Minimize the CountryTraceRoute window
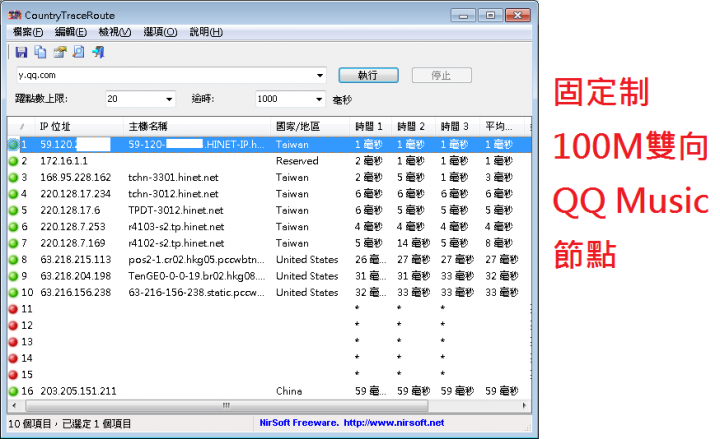The height and width of the screenshot is (439, 720). click(463, 16)
